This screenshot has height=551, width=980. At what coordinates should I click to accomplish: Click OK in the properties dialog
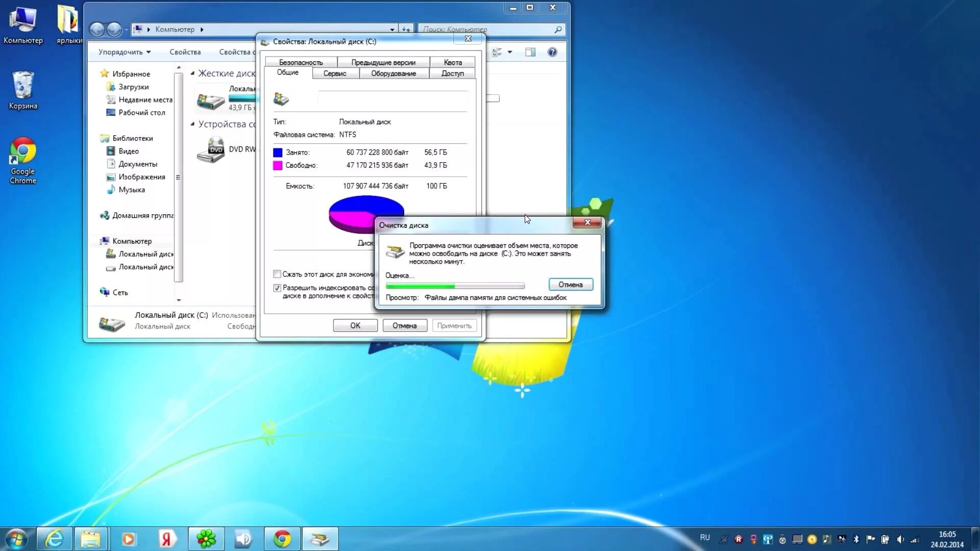[x=355, y=325]
